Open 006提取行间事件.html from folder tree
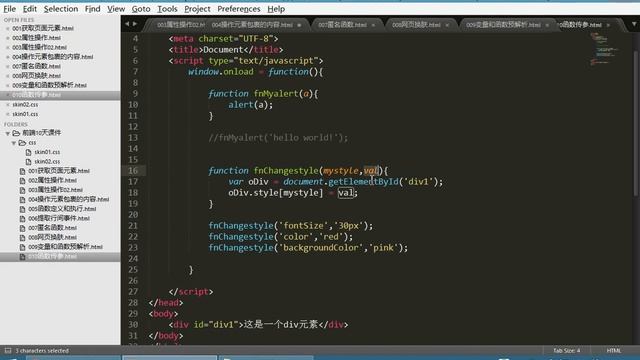The width and height of the screenshot is (640, 360). coord(59,218)
